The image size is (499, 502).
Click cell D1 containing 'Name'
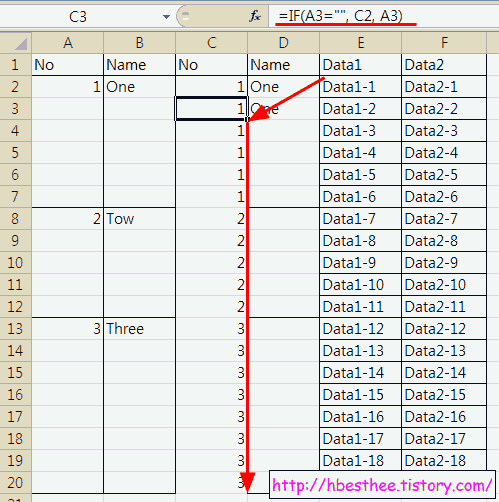tap(284, 65)
